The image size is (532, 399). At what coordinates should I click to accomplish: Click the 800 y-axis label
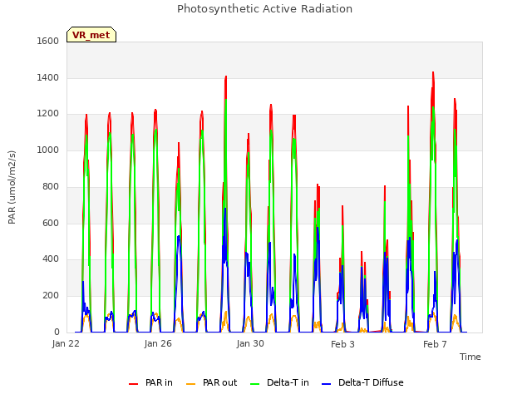[51, 186]
